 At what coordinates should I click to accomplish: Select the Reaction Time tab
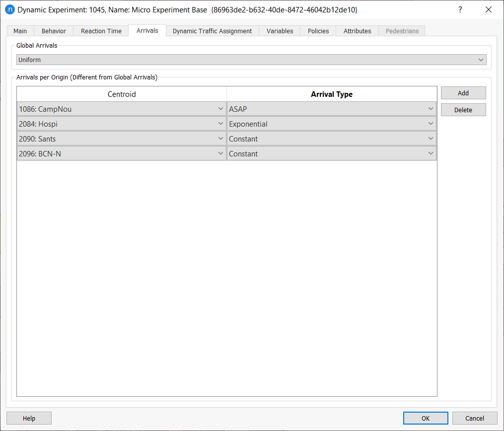101,30
